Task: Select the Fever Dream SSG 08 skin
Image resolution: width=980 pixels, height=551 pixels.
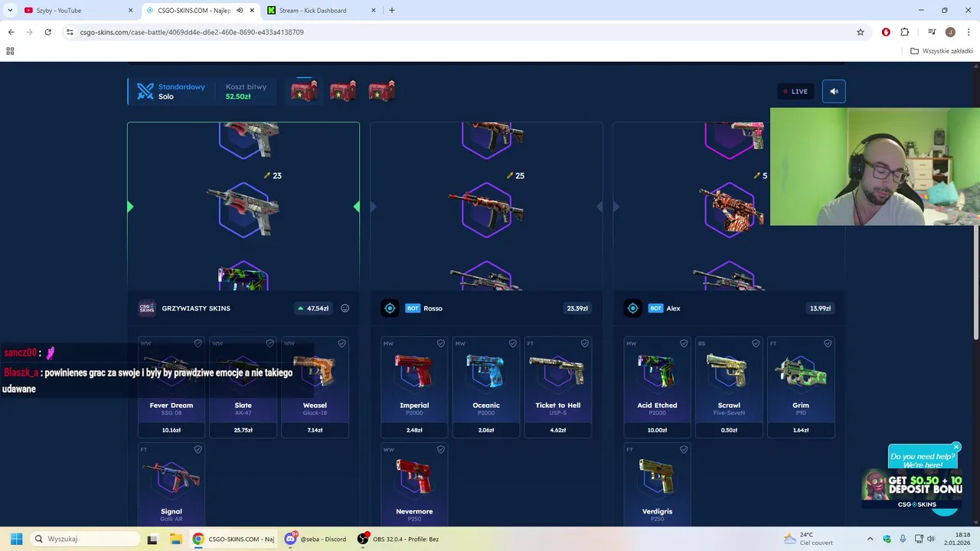Action: pyautogui.click(x=171, y=386)
